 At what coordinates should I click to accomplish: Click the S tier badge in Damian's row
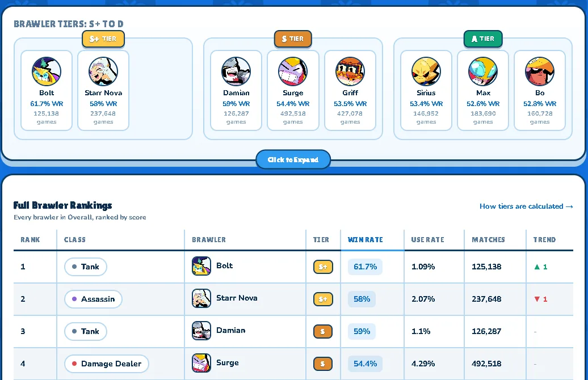(x=323, y=331)
